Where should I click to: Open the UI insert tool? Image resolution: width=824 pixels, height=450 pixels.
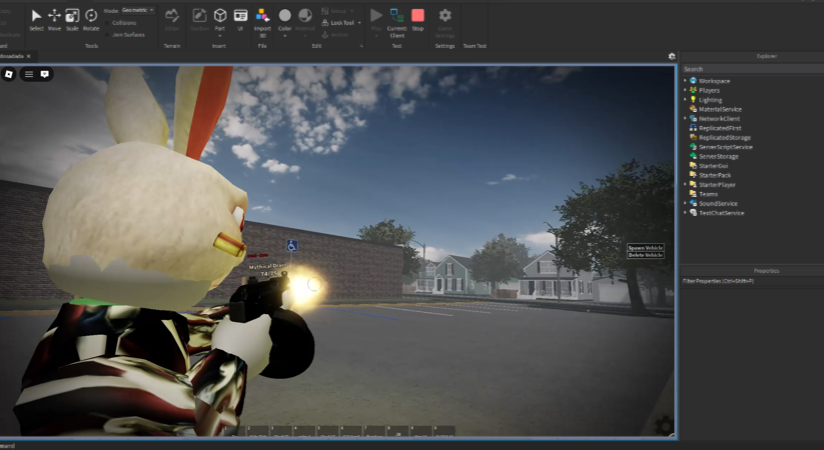(x=240, y=20)
